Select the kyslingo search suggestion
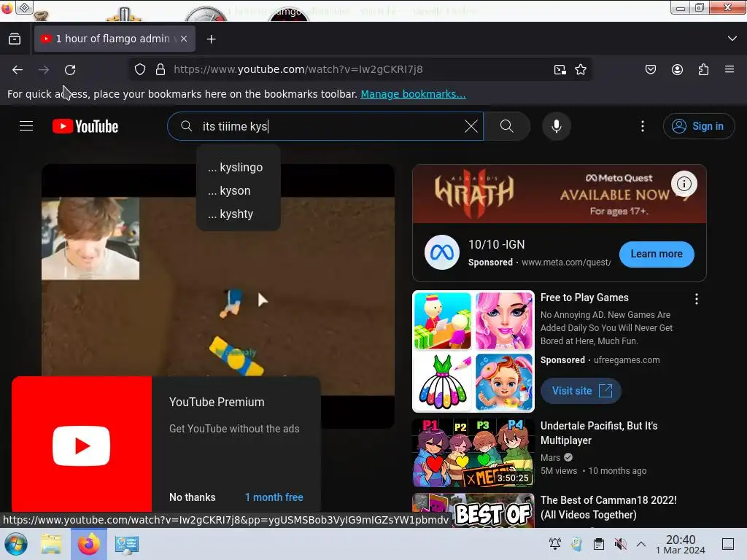The image size is (747, 560). click(x=239, y=167)
